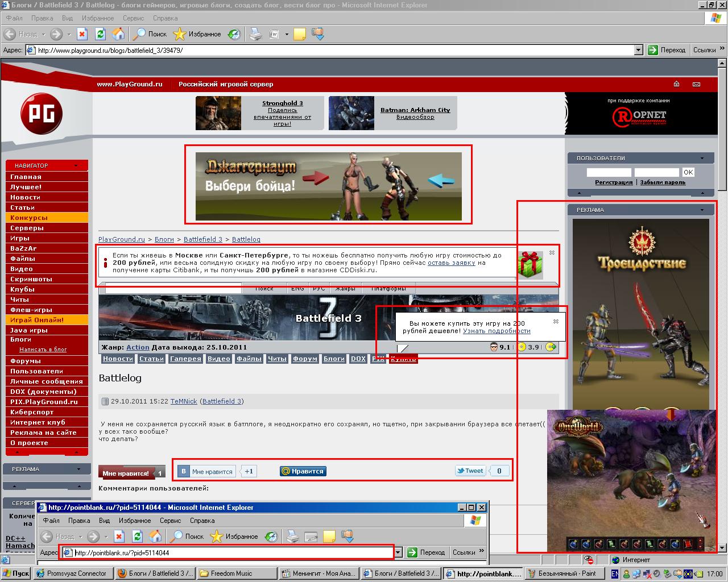Image resolution: width=728 pixels, height=582 pixels.
Task: Open Скриншоты in the navigator menu
Action: (x=47, y=279)
